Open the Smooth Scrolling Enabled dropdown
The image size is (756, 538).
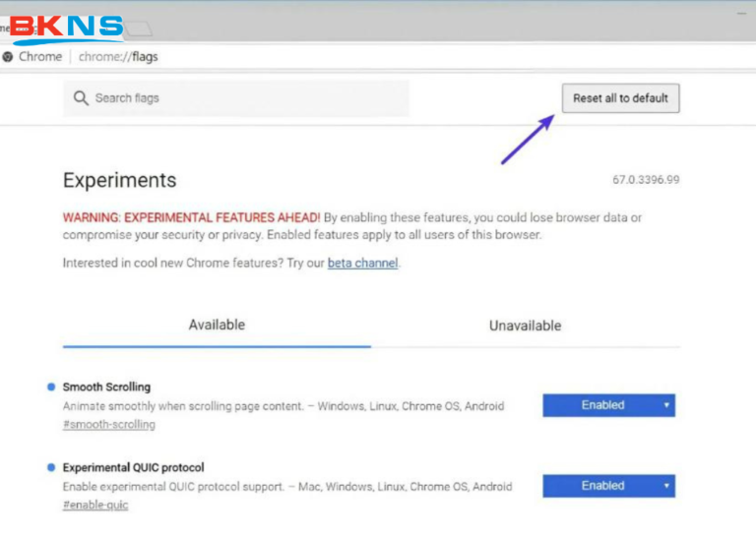608,405
